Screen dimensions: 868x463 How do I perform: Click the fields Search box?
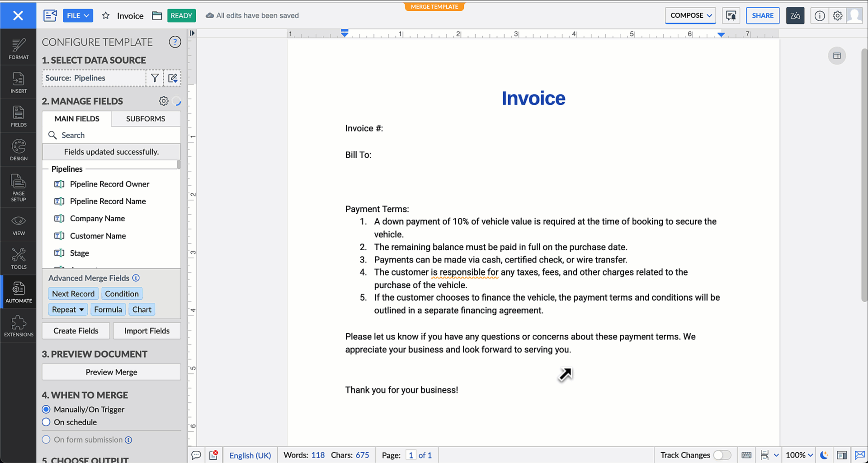[x=111, y=135]
